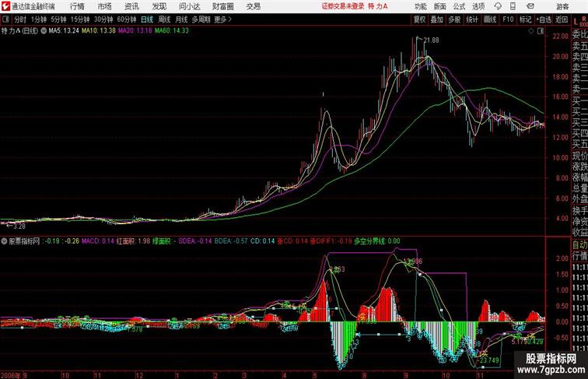
Task: Click the MACD: 0.14 indicator label
Action: click(98, 241)
